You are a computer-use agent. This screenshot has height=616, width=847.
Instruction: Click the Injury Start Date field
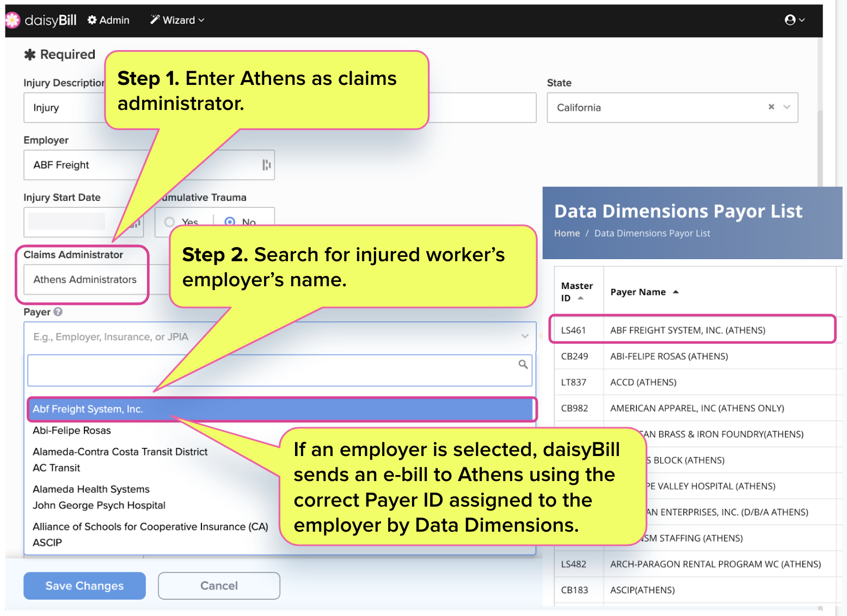(x=83, y=222)
